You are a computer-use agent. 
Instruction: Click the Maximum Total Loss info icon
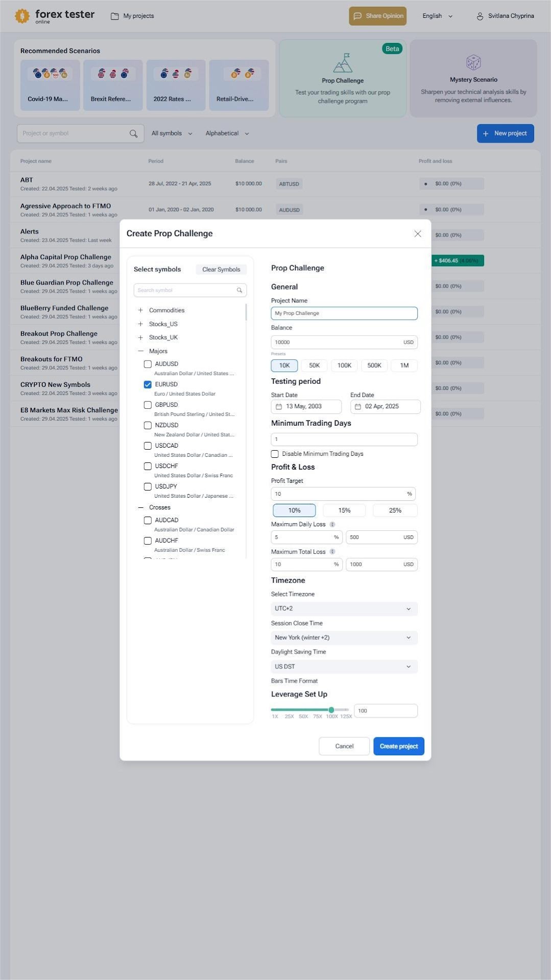332,552
